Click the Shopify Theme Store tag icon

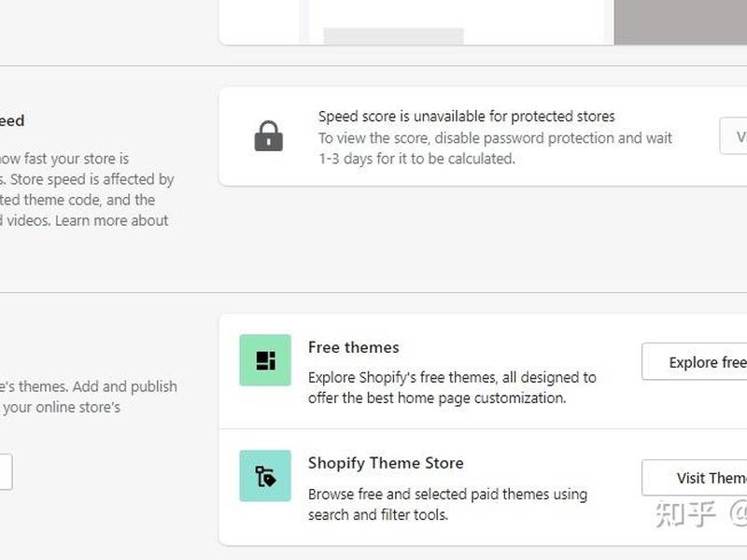point(265,476)
